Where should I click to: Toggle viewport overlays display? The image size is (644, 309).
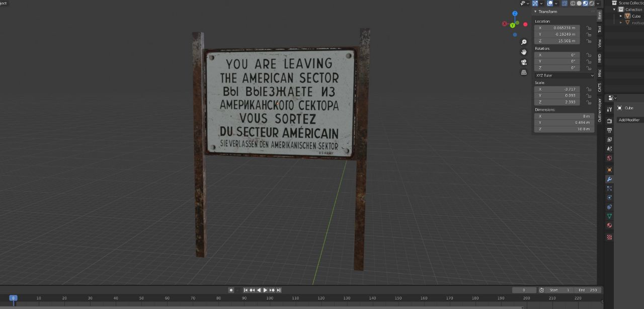(x=550, y=3)
